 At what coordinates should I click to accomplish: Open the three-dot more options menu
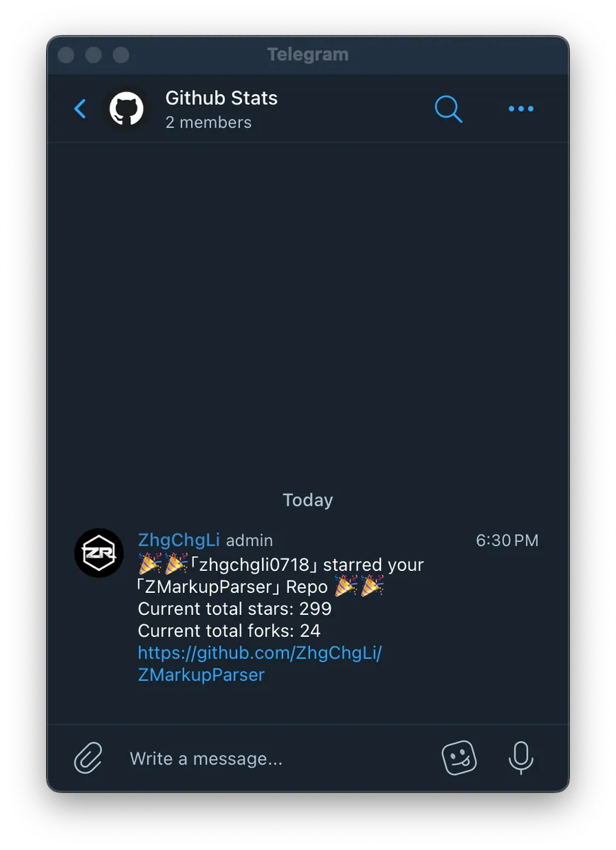point(521,109)
